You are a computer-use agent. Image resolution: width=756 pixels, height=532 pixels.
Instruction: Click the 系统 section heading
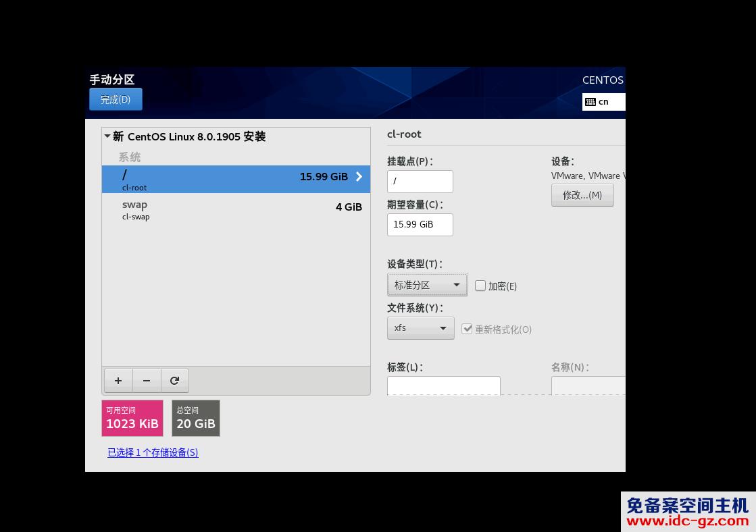[130, 157]
